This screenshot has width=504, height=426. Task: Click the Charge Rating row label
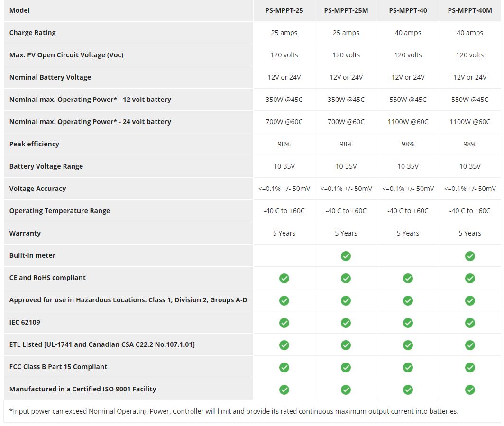pos(33,33)
